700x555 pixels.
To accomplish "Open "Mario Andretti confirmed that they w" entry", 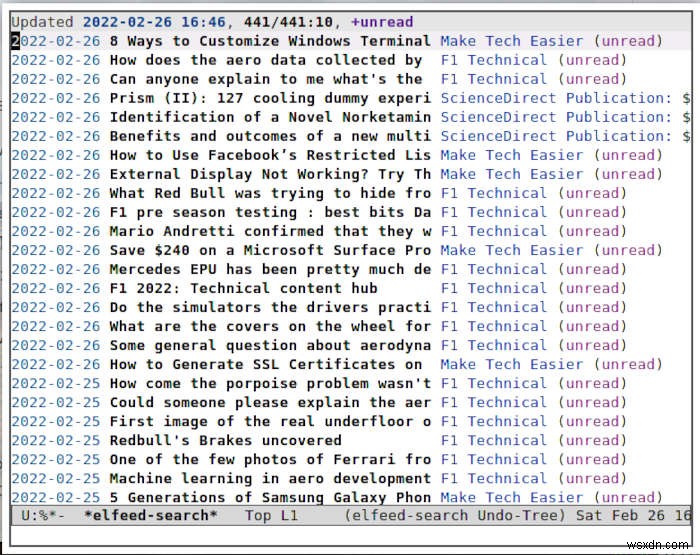I will pyautogui.click(x=270, y=231).
